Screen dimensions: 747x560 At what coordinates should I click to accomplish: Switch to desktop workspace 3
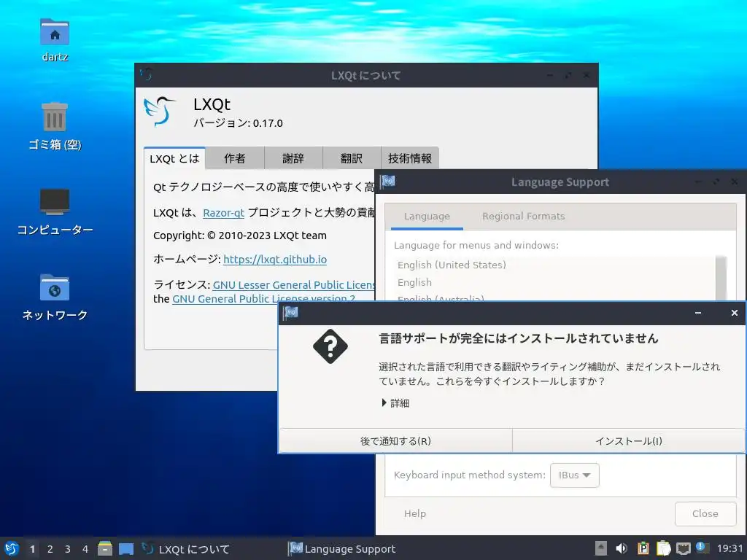68,549
